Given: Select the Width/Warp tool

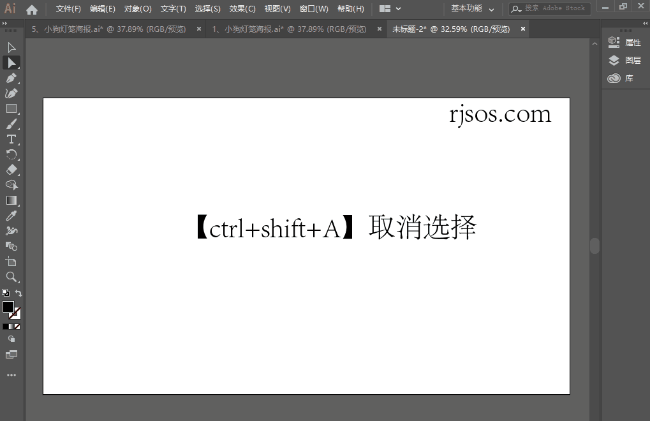Looking at the screenshot, I should 11,231.
